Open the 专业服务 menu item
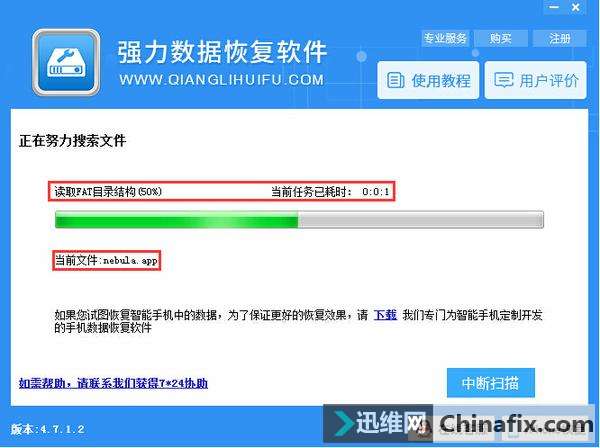600x448 pixels. coord(445,38)
